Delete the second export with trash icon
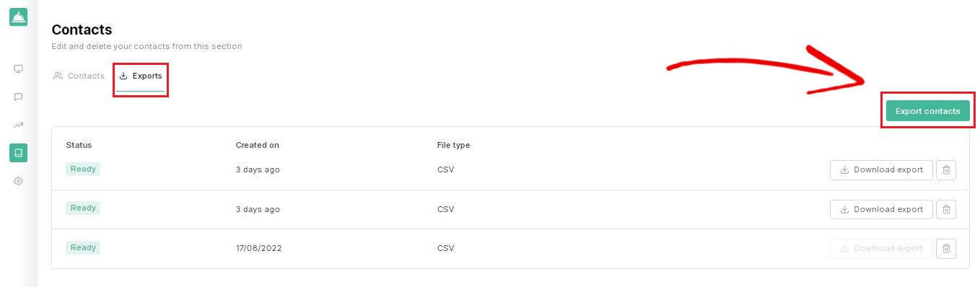Screen dimensions: 980x287 click(946, 209)
